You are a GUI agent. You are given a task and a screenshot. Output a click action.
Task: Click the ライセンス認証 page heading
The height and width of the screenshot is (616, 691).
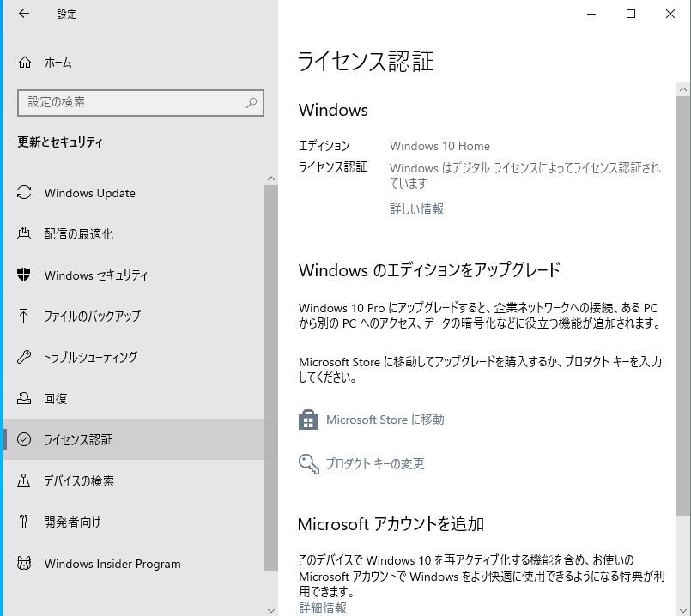click(x=366, y=61)
